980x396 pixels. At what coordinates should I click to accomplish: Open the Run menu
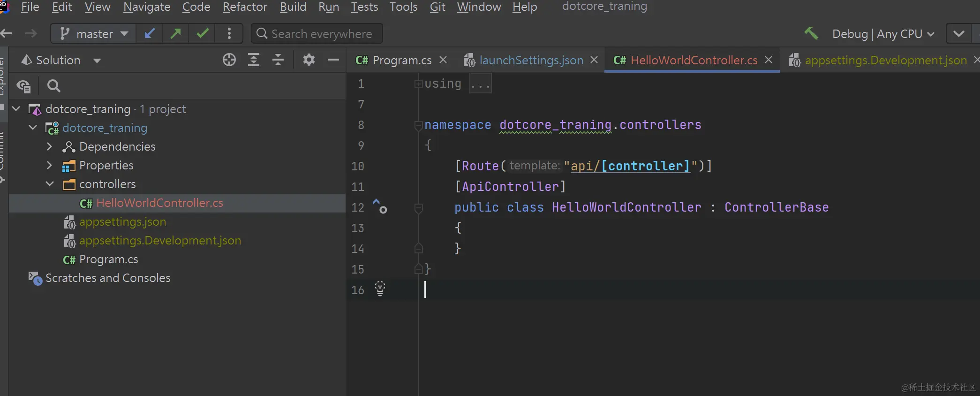click(329, 7)
